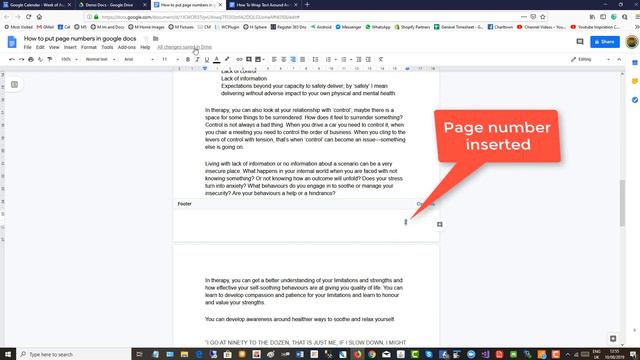Image resolution: width=640 pixels, height=360 pixels.
Task: Open the Tools menu
Action: tap(107, 47)
